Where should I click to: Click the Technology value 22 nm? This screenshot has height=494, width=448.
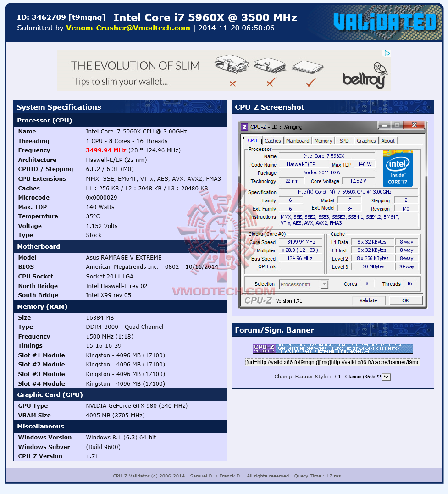click(292, 181)
